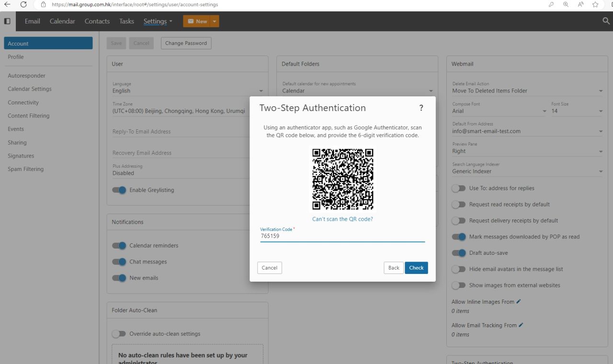Change the Preview Pane dropdown
The image size is (613, 364).
(601, 151)
